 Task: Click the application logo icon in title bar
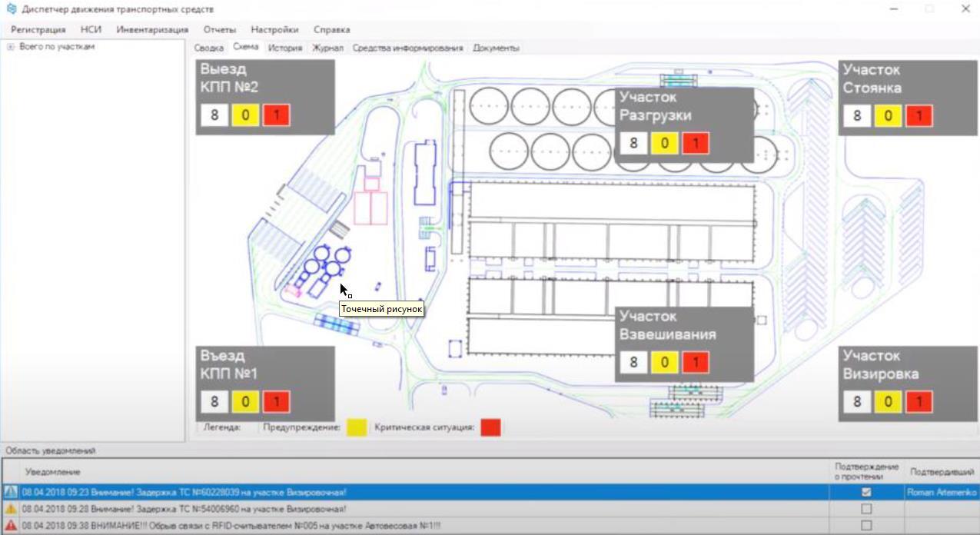11,9
